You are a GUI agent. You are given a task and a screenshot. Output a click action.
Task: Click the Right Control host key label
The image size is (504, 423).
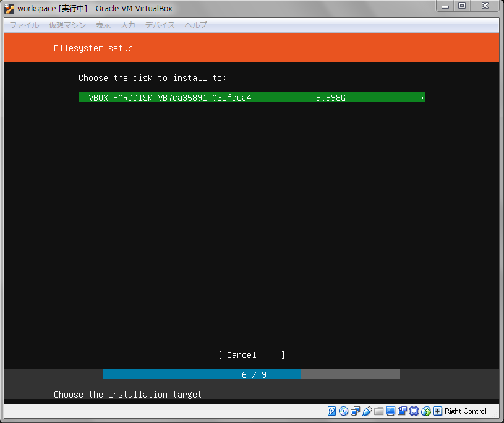(465, 411)
